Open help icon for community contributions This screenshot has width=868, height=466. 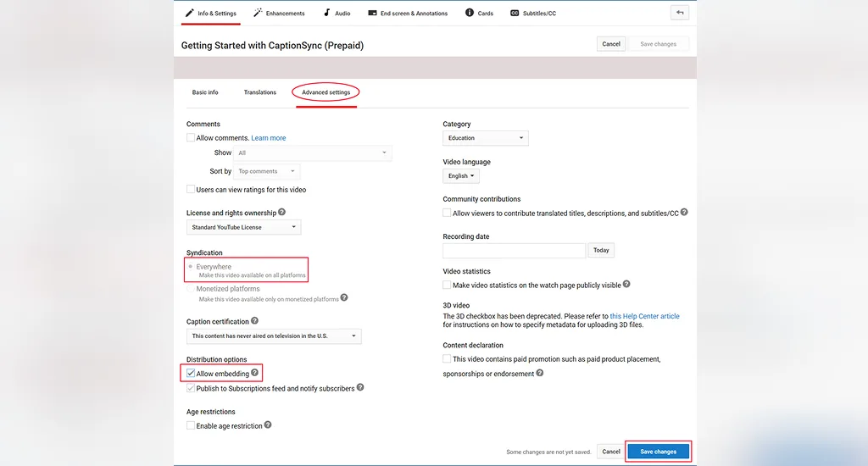point(684,212)
